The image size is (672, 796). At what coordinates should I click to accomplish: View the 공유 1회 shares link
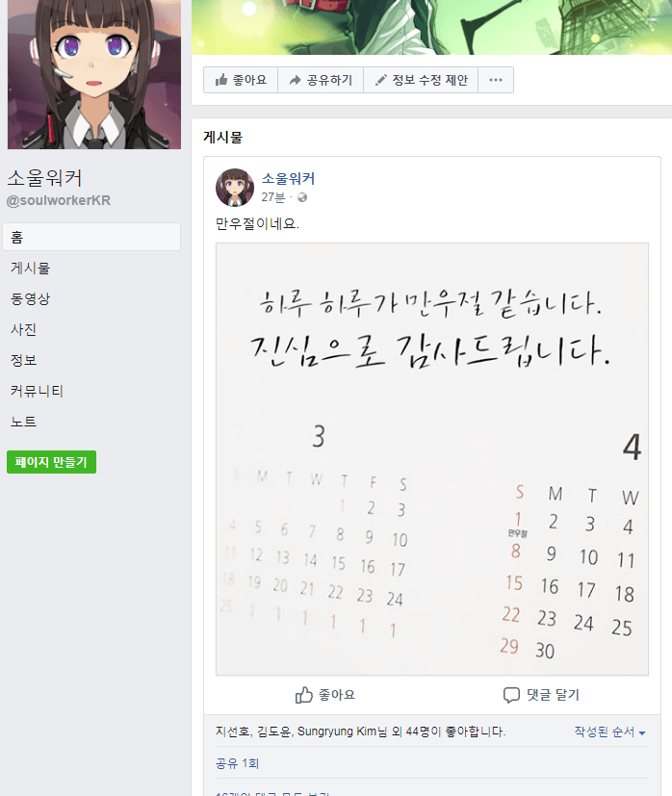(x=237, y=763)
